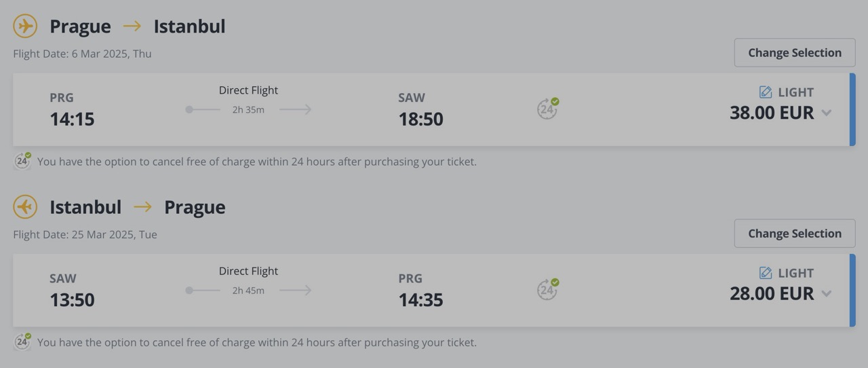Viewport: 868px width, 368px height.
Task: Click the small 24 icon under the Prague flight card
Action: pos(22,161)
